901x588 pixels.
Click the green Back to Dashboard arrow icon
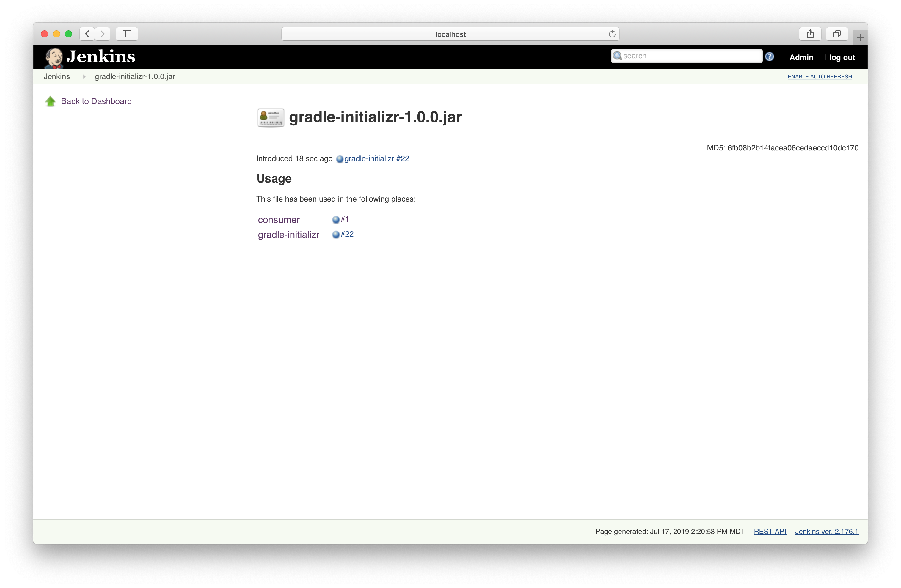tap(50, 101)
